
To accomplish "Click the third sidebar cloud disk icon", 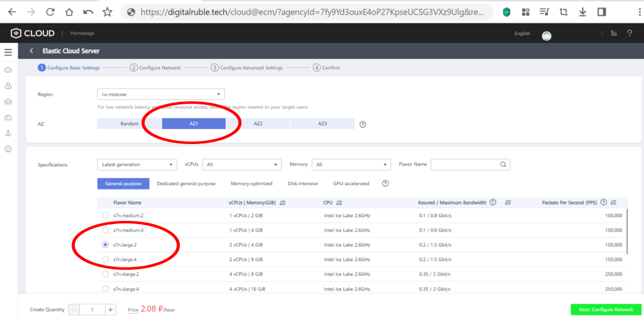I will [8, 101].
